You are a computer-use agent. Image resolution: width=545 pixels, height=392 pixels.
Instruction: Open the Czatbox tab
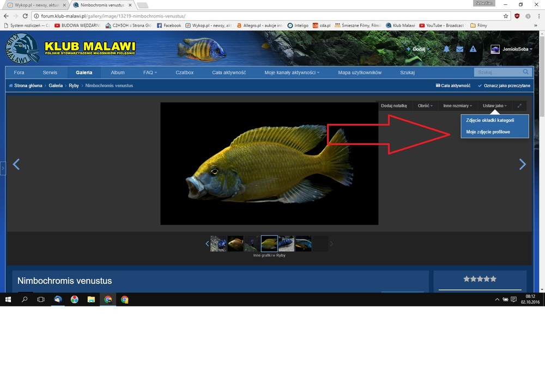[x=185, y=72]
